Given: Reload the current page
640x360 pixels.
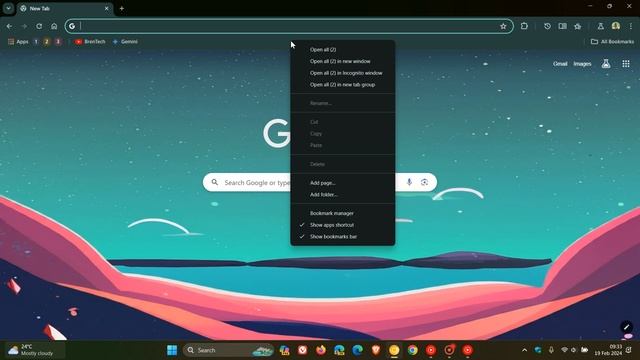Looking at the screenshot, I should click(39, 26).
